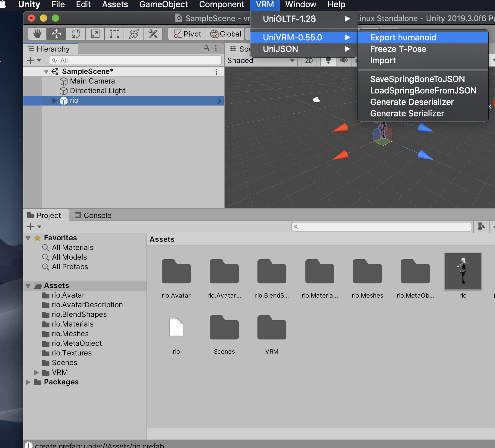Open the Component menu
The image size is (495, 448).
pyautogui.click(x=222, y=5)
